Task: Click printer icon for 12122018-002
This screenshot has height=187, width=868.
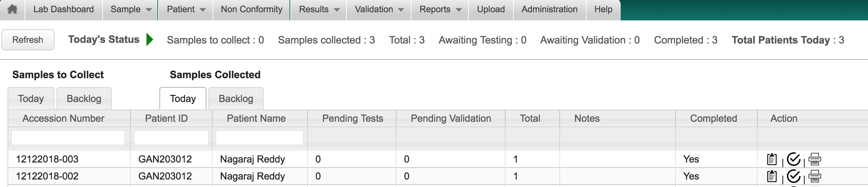Action: pyautogui.click(x=815, y=176)
